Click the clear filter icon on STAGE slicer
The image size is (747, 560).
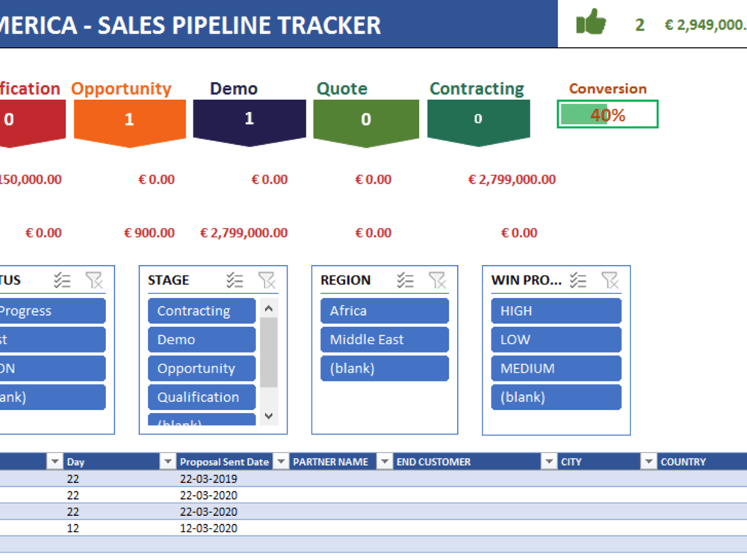coord(268,280)
